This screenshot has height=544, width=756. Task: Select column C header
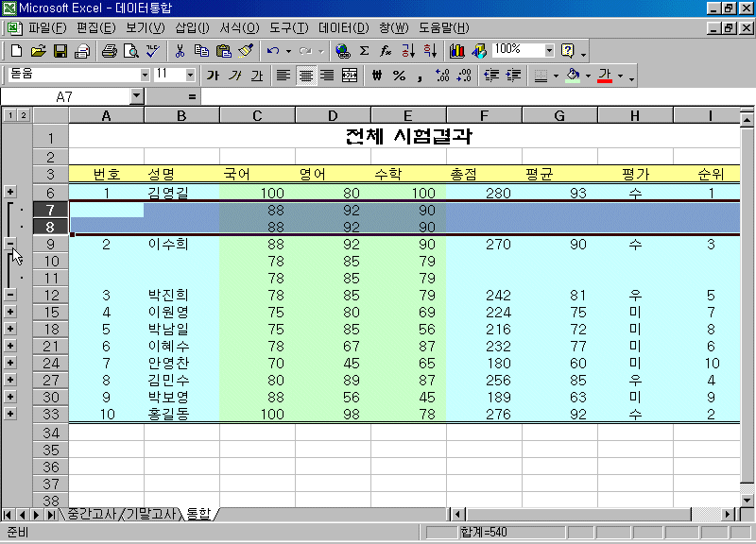click(x=257, y=115)
